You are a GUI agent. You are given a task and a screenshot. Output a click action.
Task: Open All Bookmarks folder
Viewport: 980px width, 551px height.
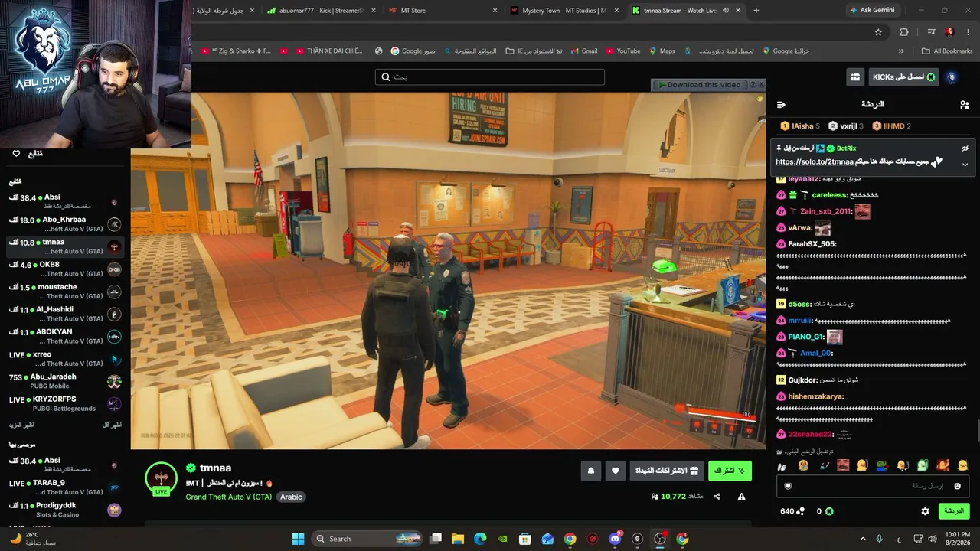947,51
